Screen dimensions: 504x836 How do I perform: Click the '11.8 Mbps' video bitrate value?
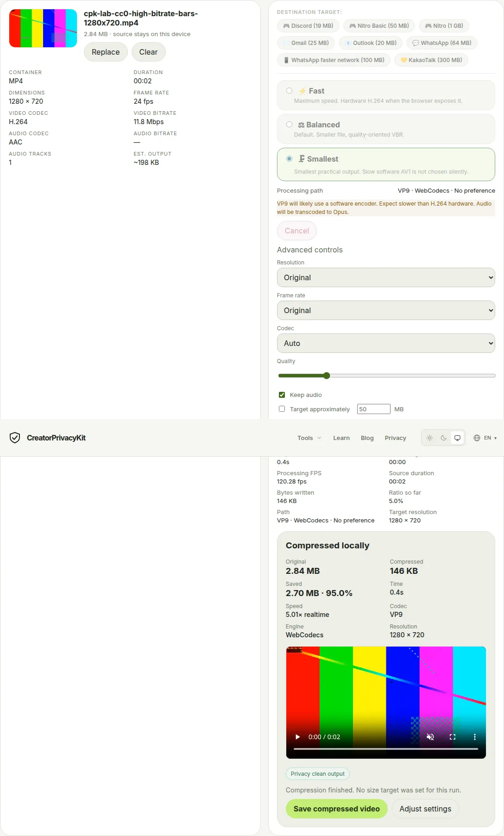(149, 122)
